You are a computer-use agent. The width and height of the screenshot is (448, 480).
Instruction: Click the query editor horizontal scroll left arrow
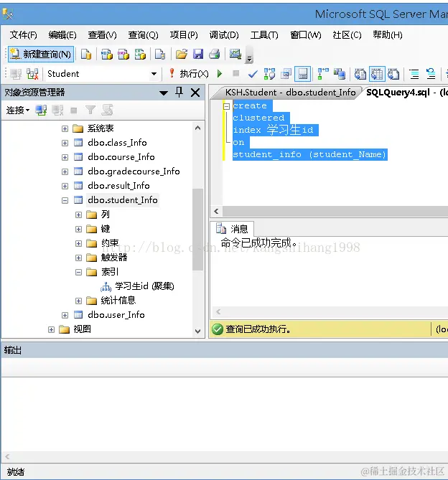click(217, 211)
